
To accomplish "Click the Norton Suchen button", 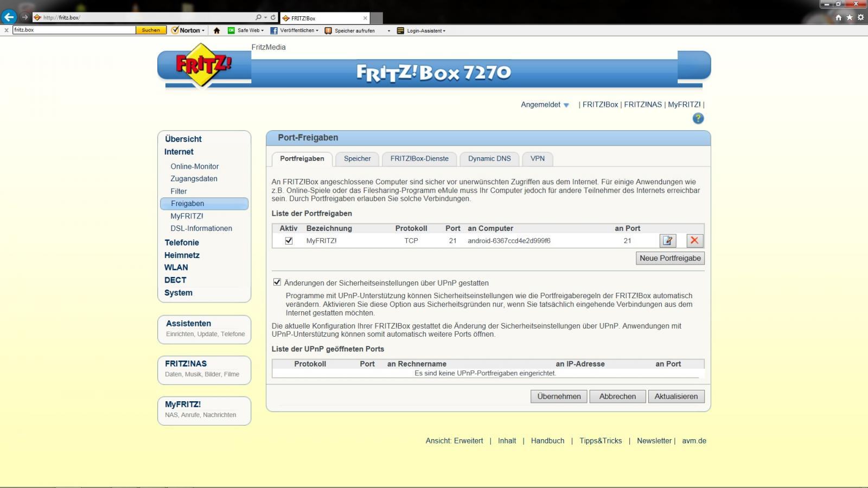I will pos(151,30).
